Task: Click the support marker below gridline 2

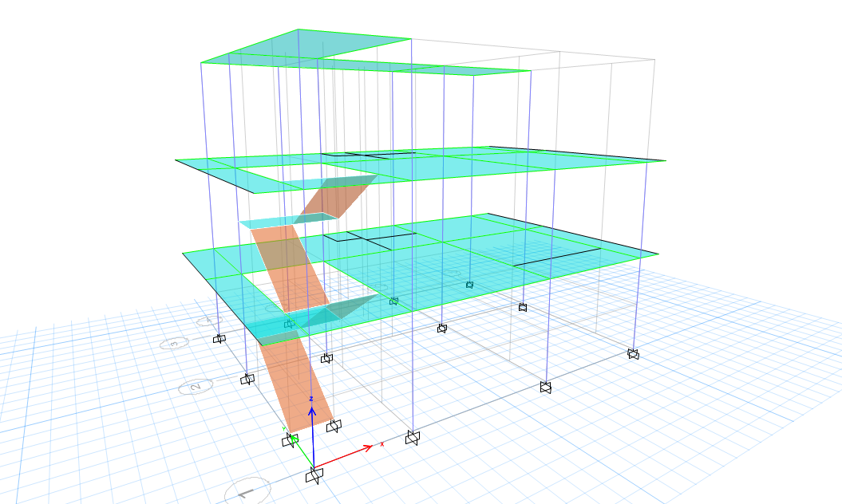Action: point(248,379)
